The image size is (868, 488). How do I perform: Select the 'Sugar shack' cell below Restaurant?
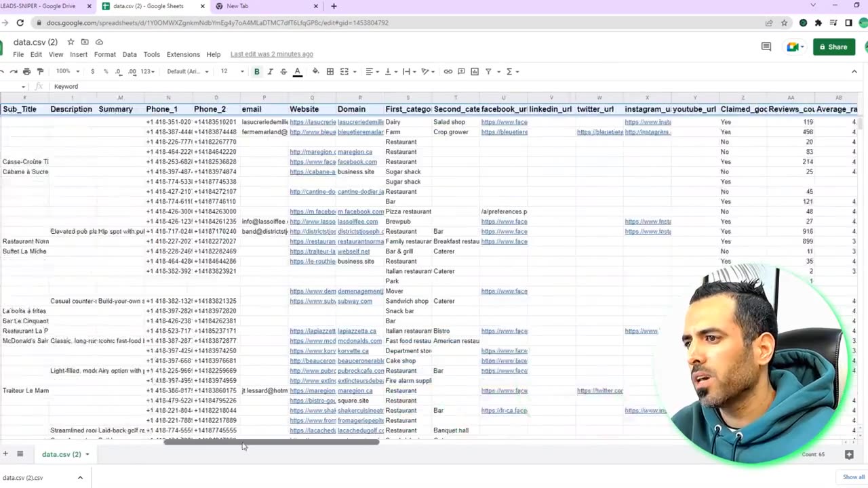[x=408, y=171]
